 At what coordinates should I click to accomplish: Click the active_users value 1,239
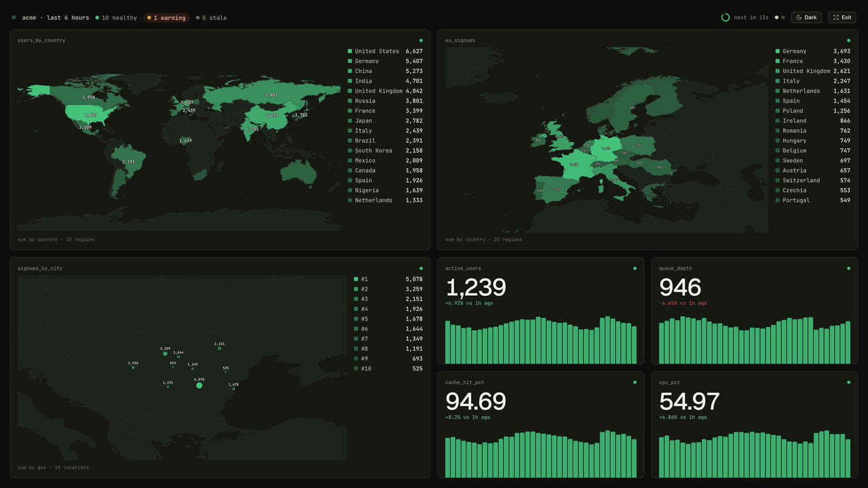pyautogui.click(x=476, y=287)
